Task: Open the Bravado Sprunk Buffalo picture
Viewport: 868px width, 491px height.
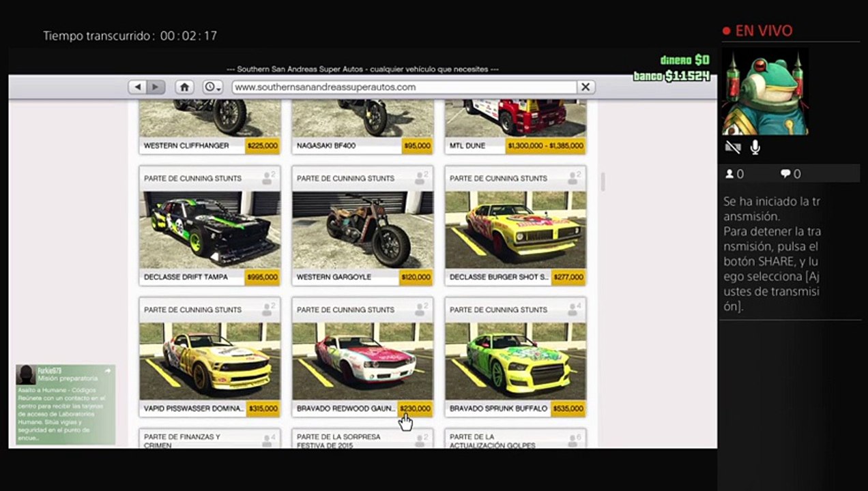Action: (515, 361)
